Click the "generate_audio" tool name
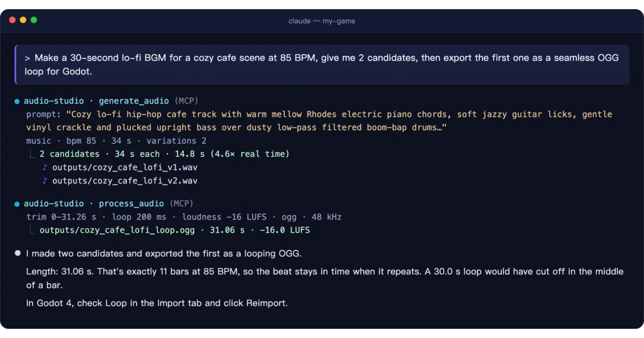This screenshot has height=338, width=644. coord(134,101)
